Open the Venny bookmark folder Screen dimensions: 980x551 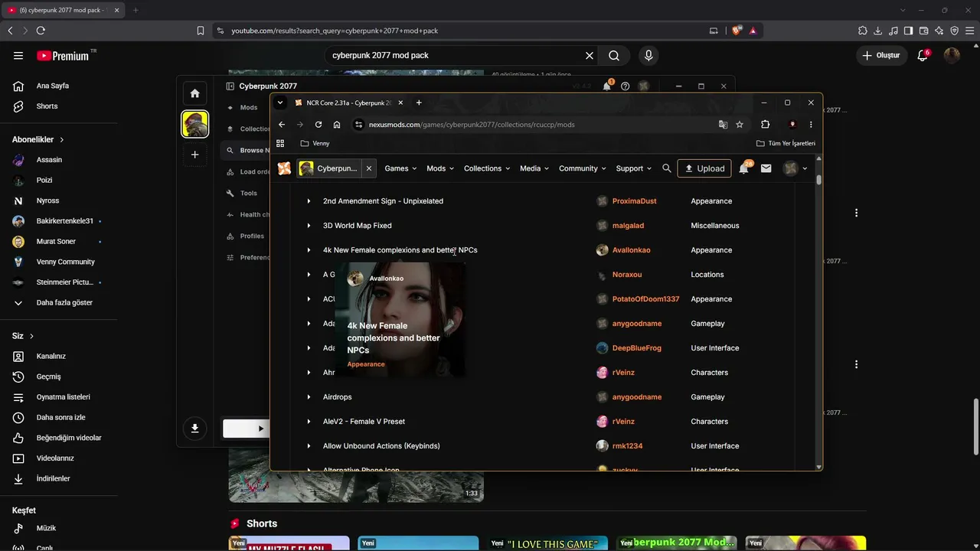315,143
